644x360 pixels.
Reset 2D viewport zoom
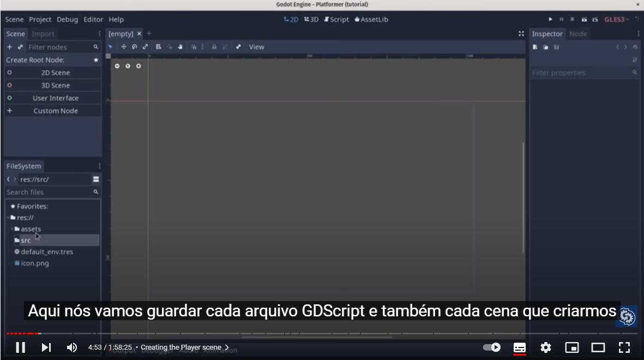point(128,66)
